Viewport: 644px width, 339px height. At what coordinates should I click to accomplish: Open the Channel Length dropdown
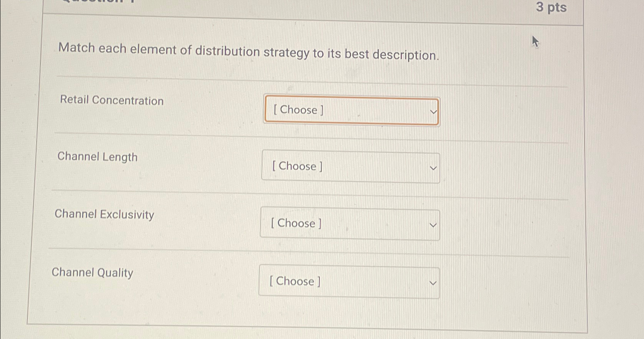tap(350, 167)
